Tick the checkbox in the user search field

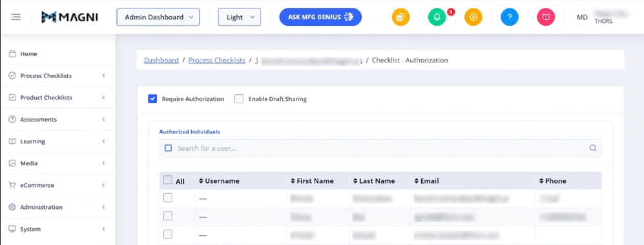[x=168, y=148]
